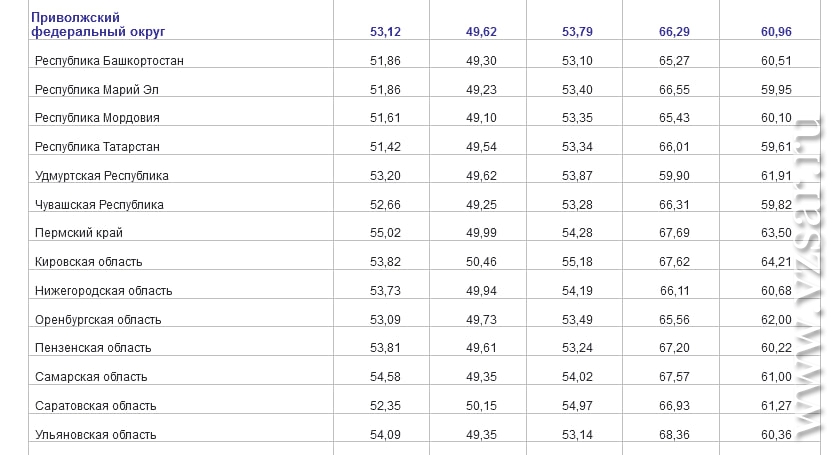Click the Оренбургская область row label
This screenshot has width=838, height=455.
pyautogui.click(x=98, y=320)
